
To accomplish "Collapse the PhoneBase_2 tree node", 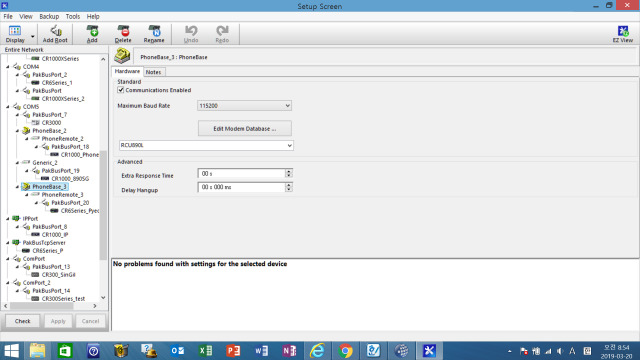I will pyautogui.click(x=17, y=131).
